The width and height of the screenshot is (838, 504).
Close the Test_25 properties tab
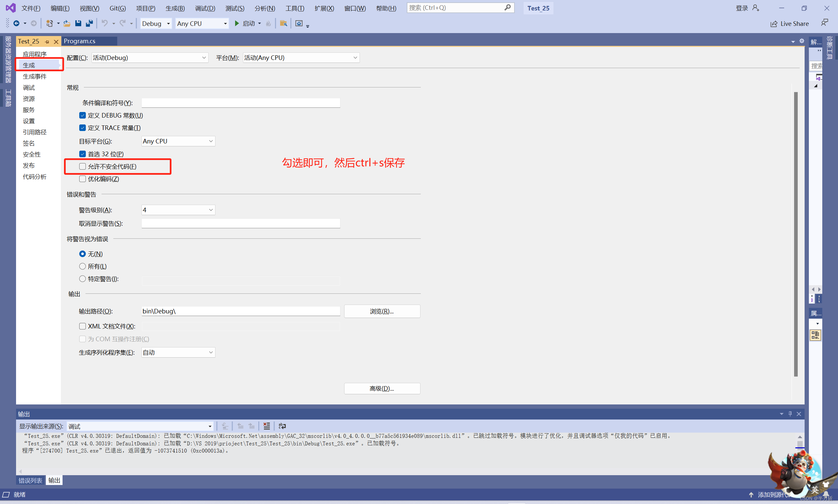pyautogui.click(x=56, y=42)
